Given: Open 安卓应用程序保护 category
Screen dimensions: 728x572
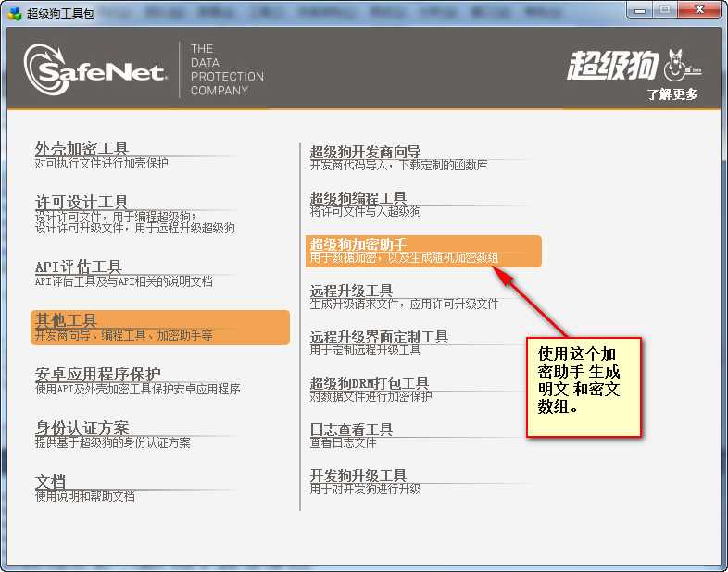Looking at the screenshot, I should (98, 374).
